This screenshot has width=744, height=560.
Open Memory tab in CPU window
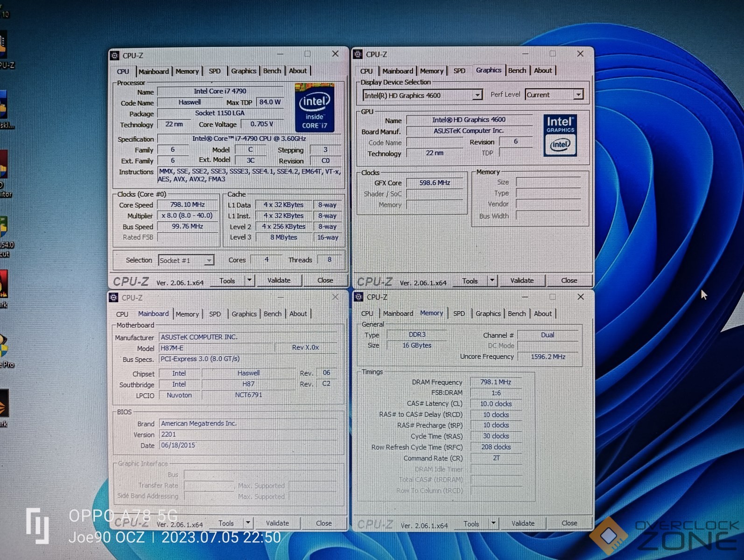(187, 71)
